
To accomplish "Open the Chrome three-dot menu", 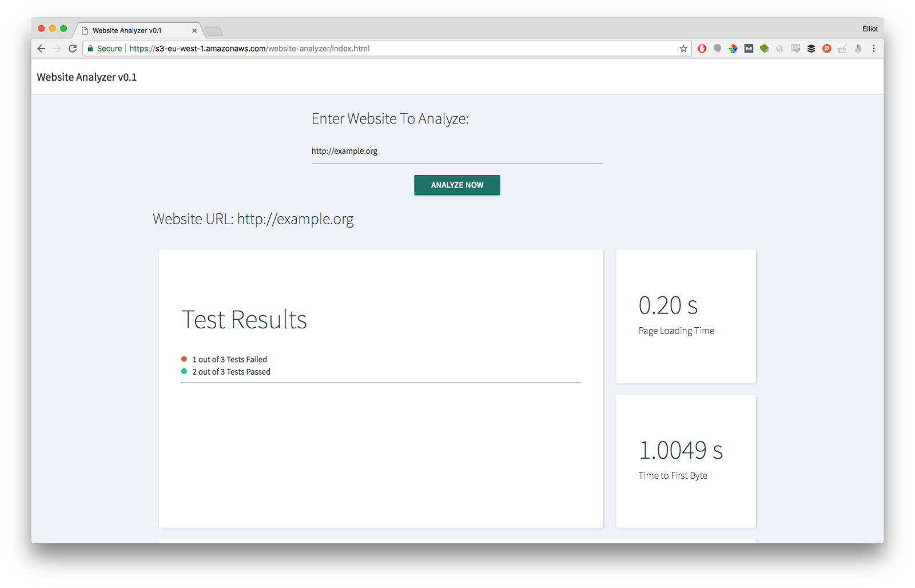I will pos(874,49).
